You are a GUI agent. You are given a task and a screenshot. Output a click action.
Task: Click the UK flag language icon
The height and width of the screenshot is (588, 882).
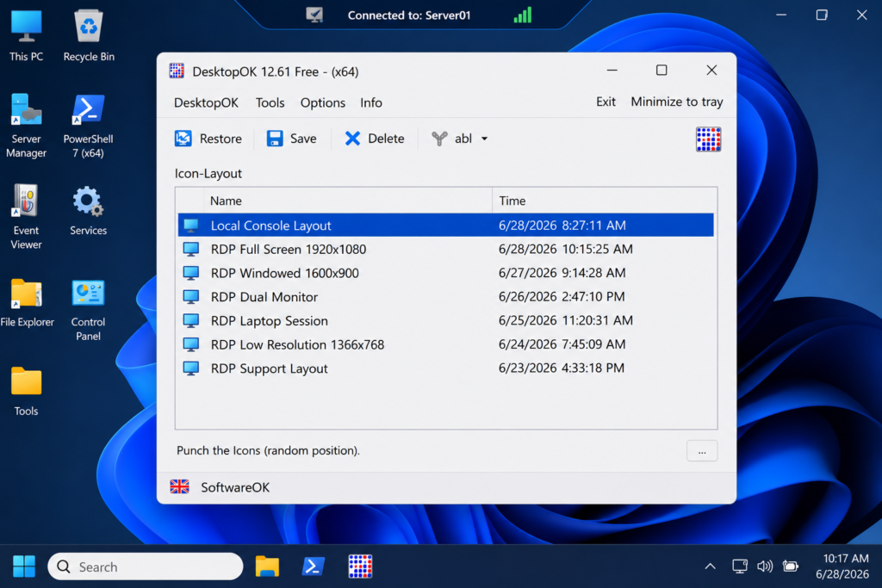click(x=179, y=486)
